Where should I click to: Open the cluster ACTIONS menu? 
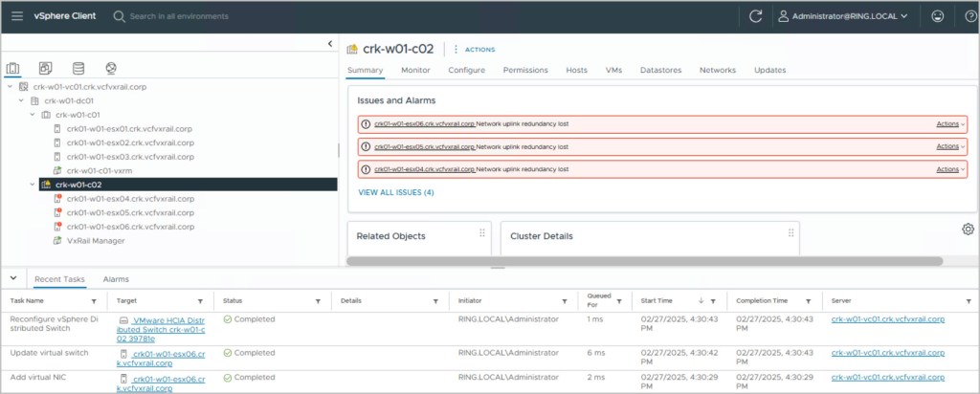(475, 49)
